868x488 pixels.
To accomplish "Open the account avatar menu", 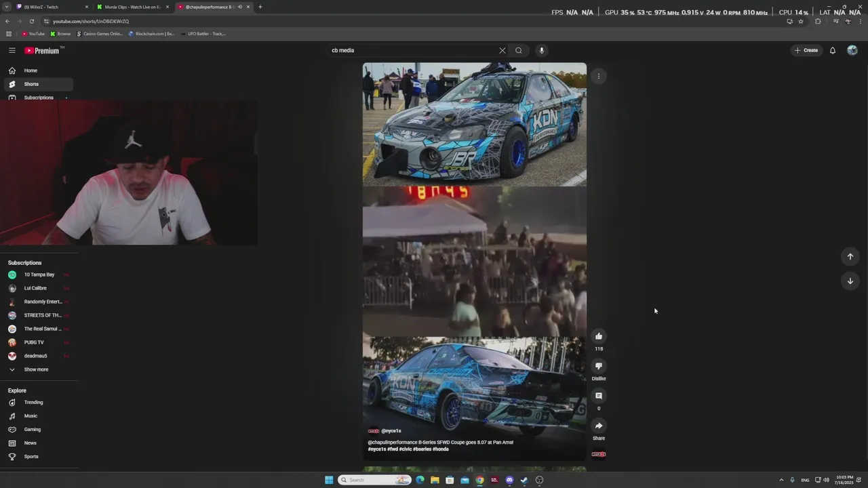I will pos(852,50).
